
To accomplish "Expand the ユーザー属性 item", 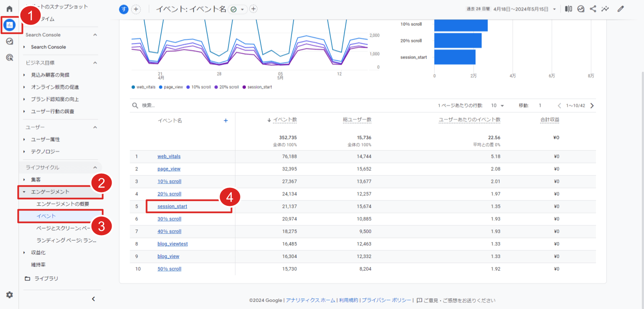I will [24, 139].
